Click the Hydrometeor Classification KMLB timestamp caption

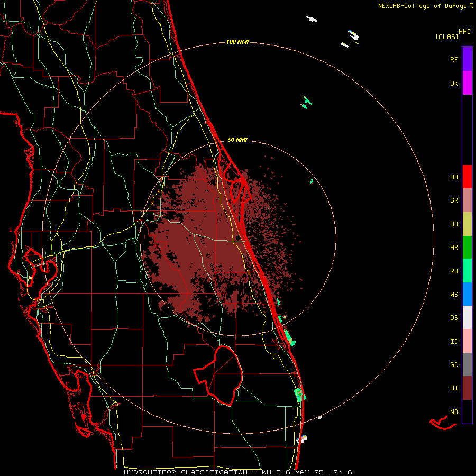(237, 472)
